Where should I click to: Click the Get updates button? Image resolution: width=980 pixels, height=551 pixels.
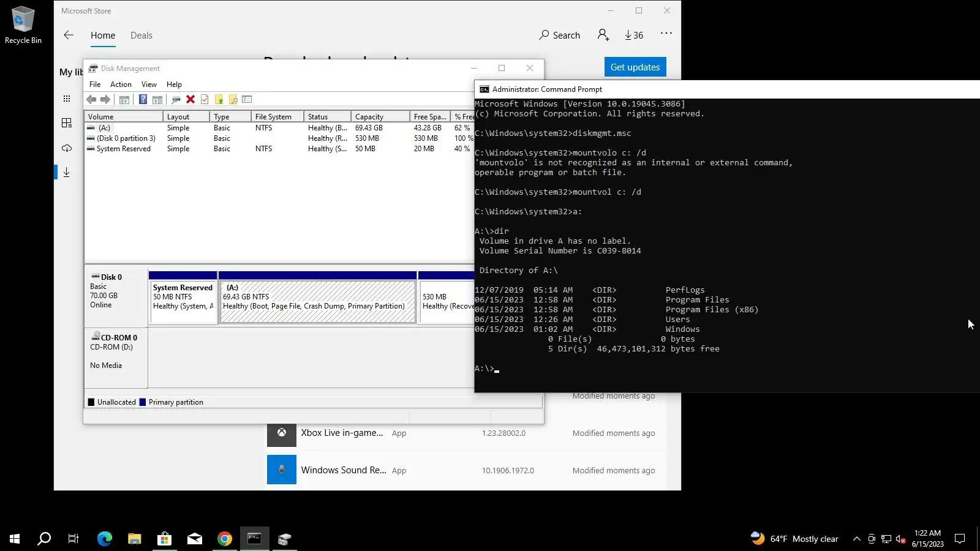(x=635, y=67)
